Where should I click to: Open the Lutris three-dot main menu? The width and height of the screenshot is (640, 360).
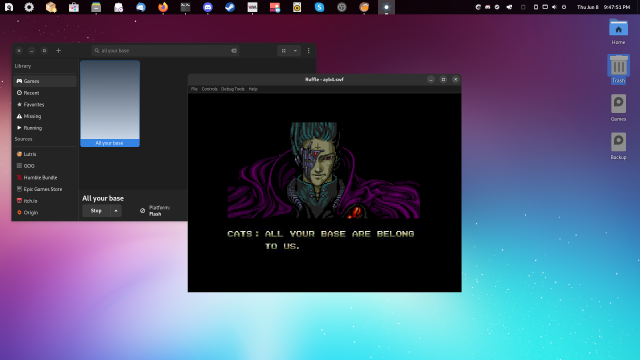coord(309,51)
